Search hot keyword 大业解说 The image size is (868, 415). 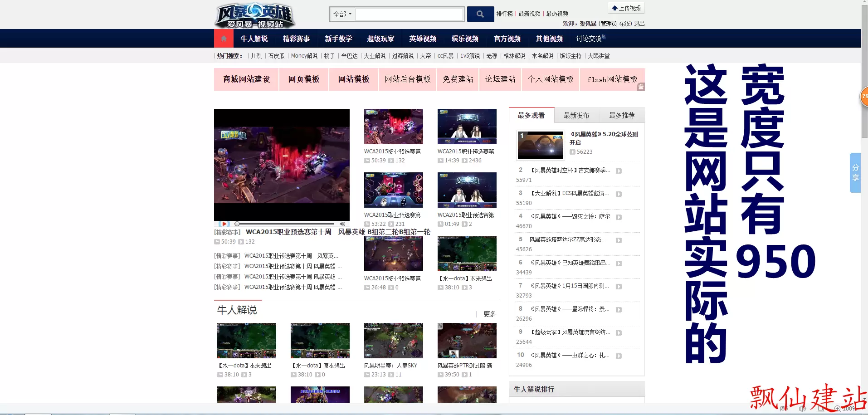pos(375,56)
